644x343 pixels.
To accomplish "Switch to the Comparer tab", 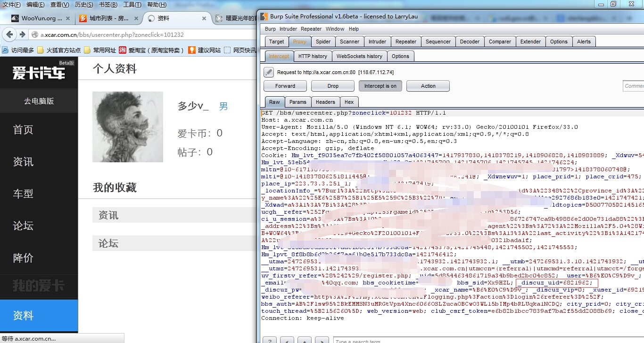I will 500,42.
